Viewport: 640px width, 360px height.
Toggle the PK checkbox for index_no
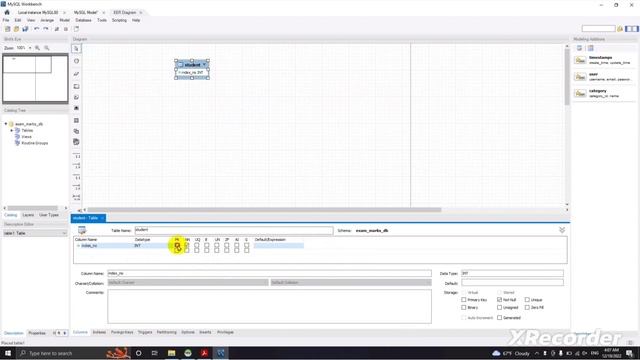tap(177, 246)
